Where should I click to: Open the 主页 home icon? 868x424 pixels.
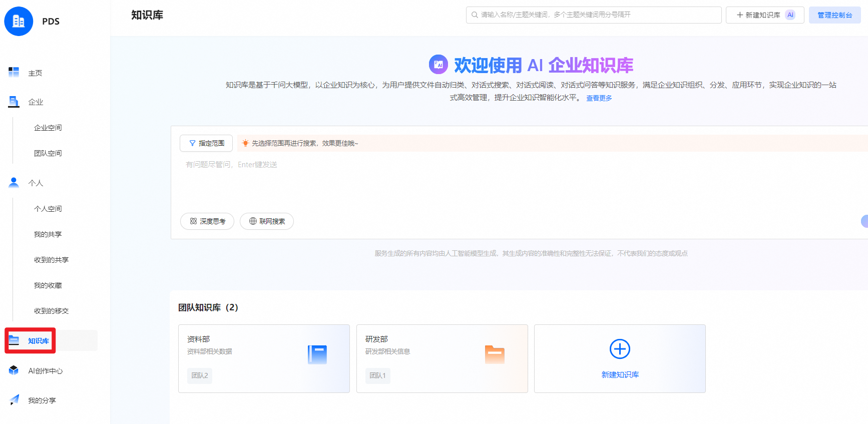click(x=14, y=73)
